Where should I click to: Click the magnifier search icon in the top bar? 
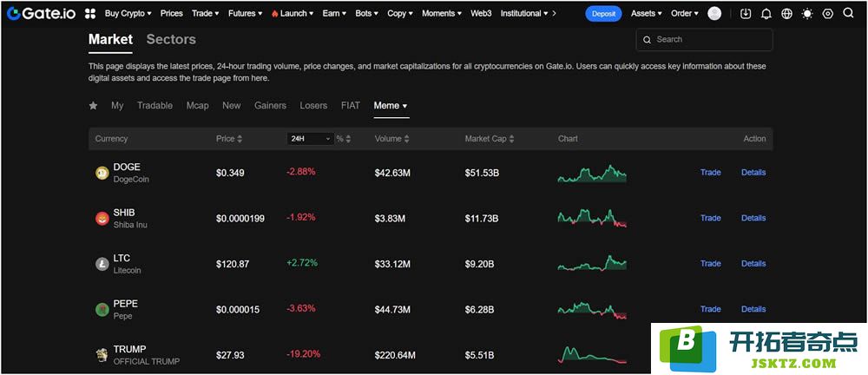coord(848,13)
